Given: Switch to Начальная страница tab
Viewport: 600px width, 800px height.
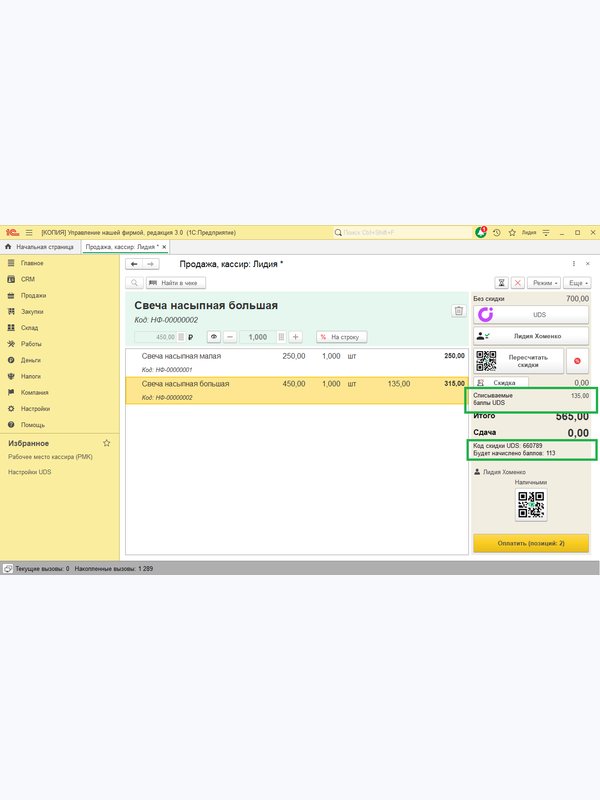Looking at the screenshot, I should (x=40, y=247).
